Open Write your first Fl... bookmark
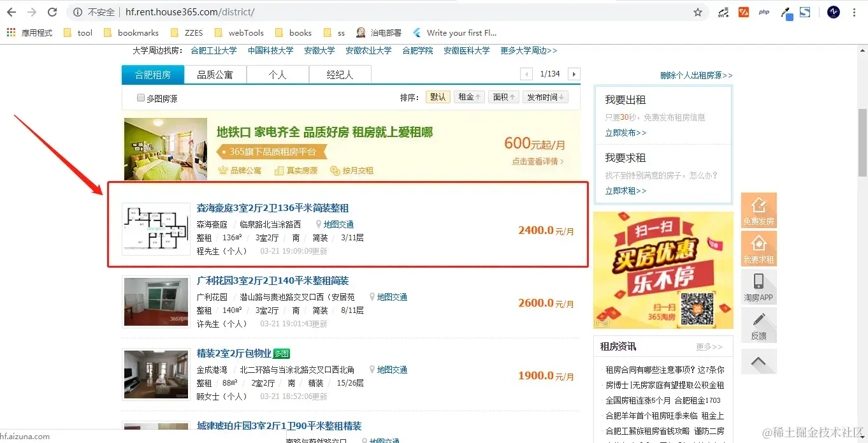 tap(454, 33)
